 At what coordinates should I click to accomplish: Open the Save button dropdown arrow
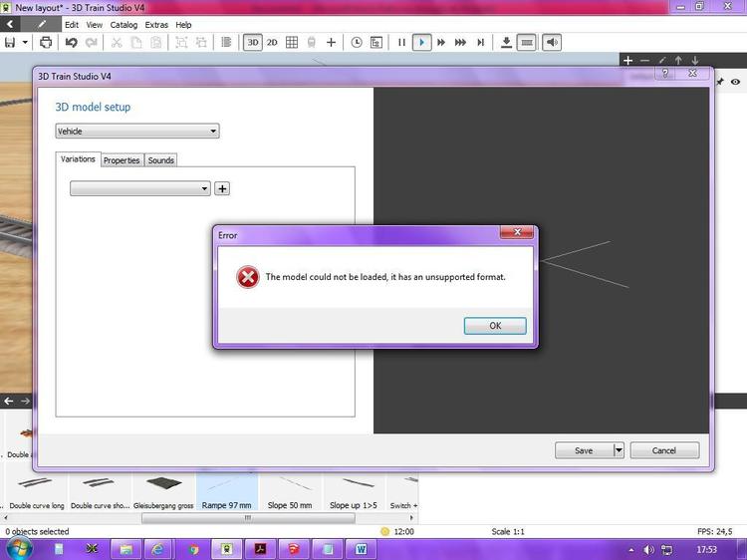tap(619, 450)
